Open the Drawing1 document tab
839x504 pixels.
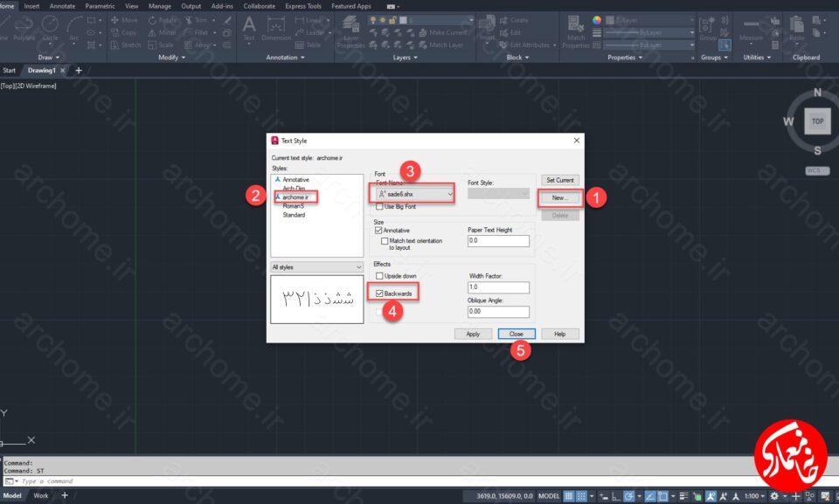point(41,70)
